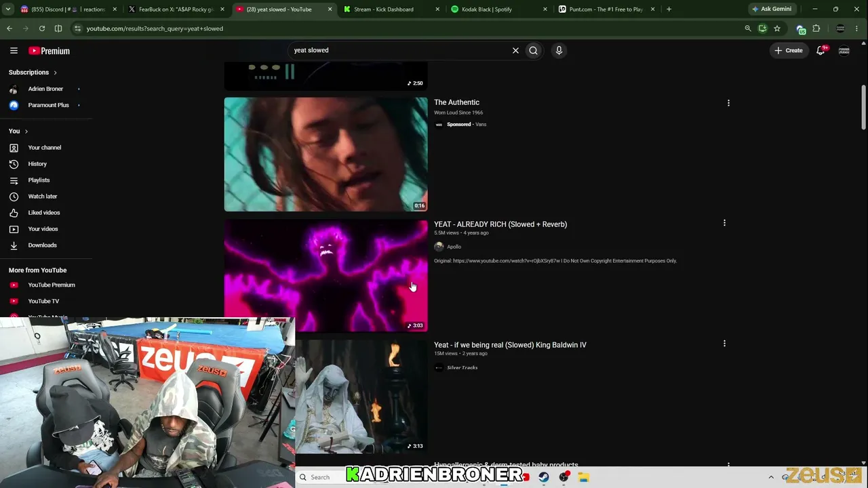Viewport: 868px width, 488px height.
Task: Click the Windows taskbar Search box
Action: coord(321,477)
